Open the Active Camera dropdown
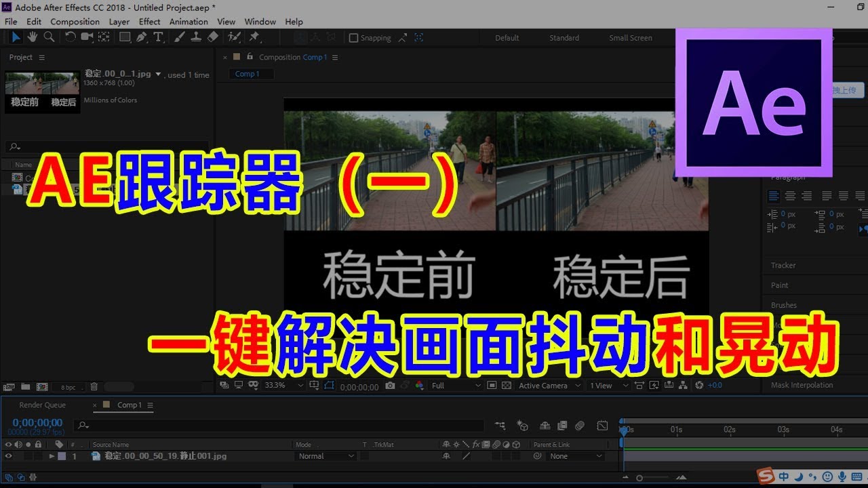The height and width of the screenshot is (488, 868). click(x=550, y=385)
